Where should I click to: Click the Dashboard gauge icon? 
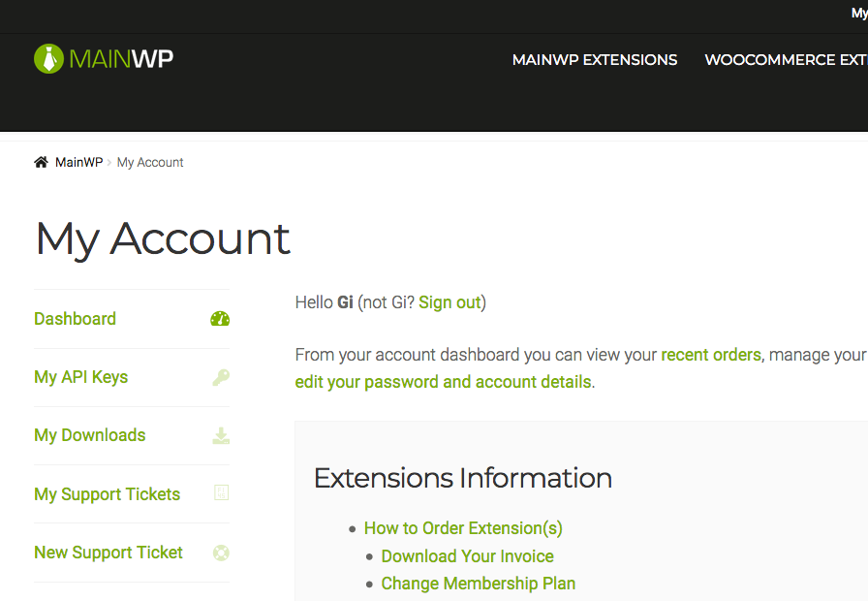pos(220,319)
